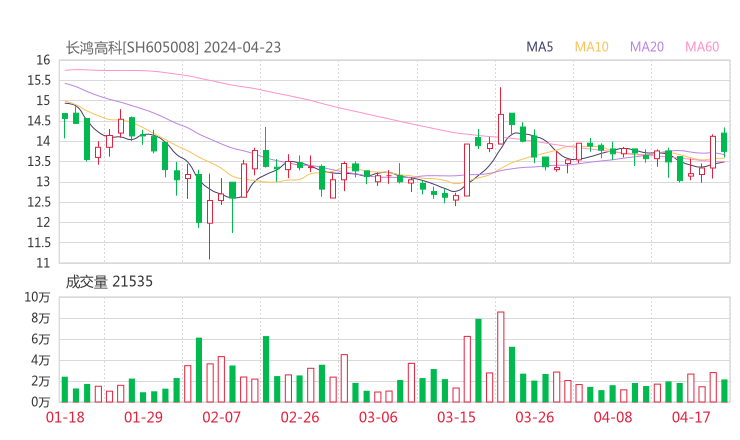Click the 2万 volume axis label
The image size is (740, 440).
[x=40, y=381]
